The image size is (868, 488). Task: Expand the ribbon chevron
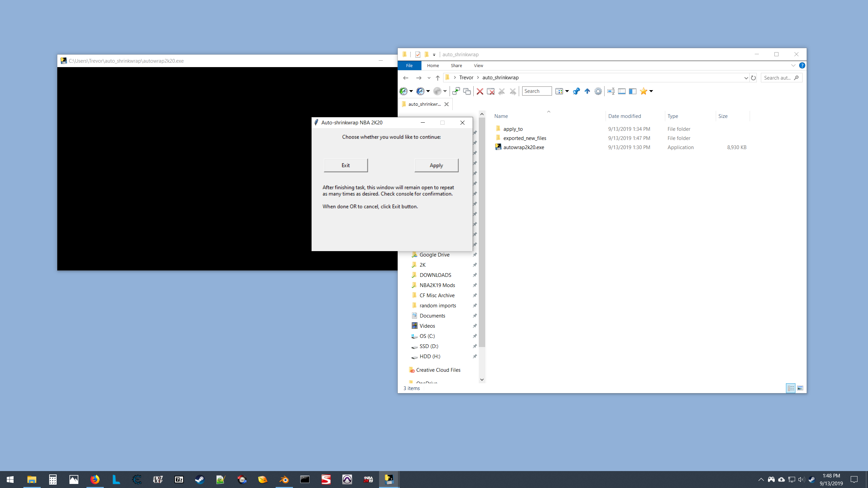tap(793, 65)
